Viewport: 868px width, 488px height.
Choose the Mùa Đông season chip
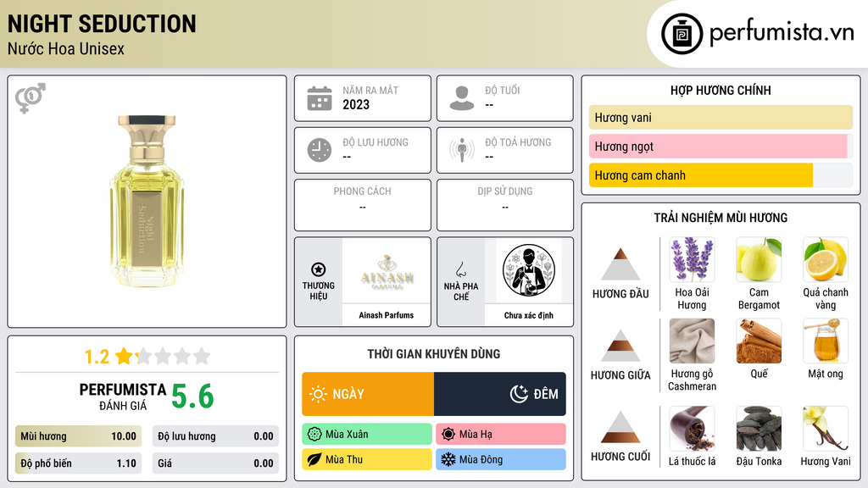click(x=501, y=459)
